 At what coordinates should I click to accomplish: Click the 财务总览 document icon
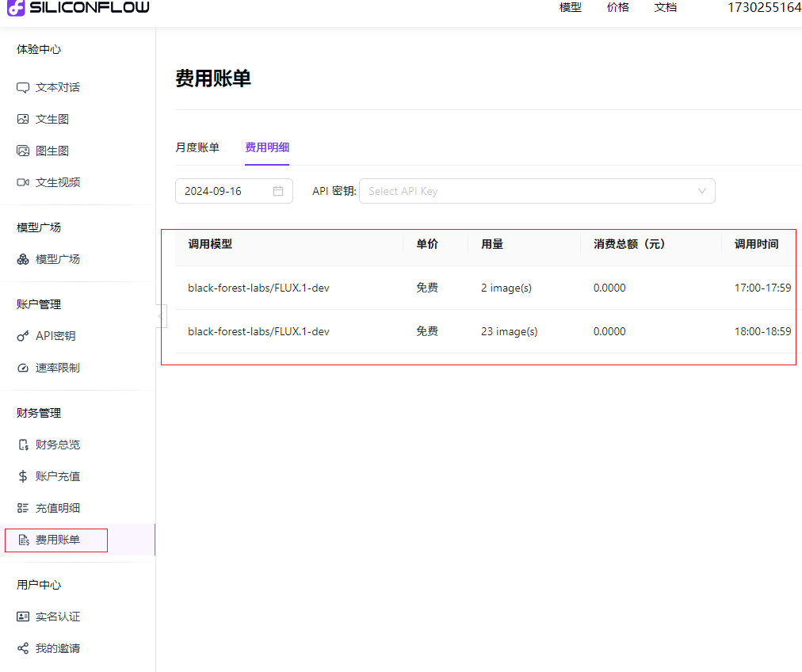(x=23, y=445)
